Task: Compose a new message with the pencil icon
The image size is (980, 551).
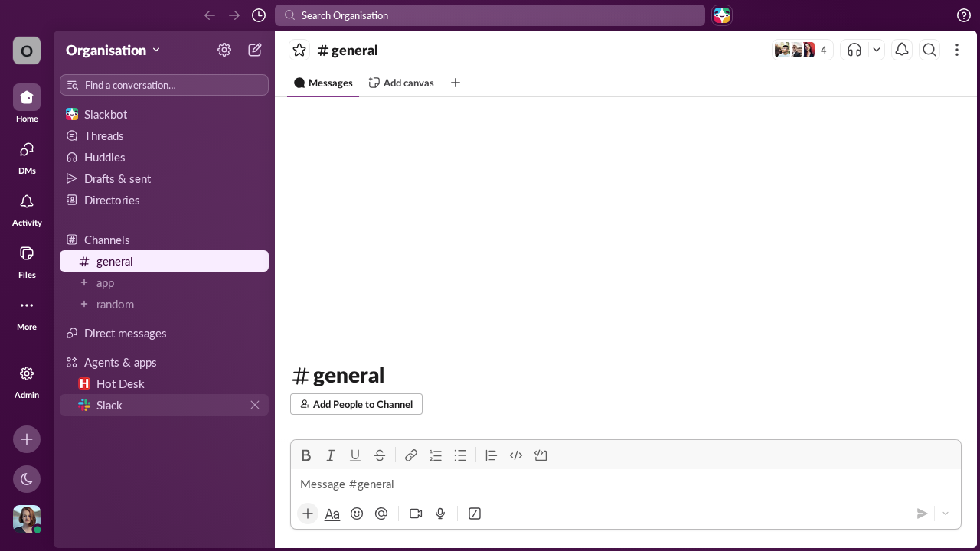Action: 255,50
